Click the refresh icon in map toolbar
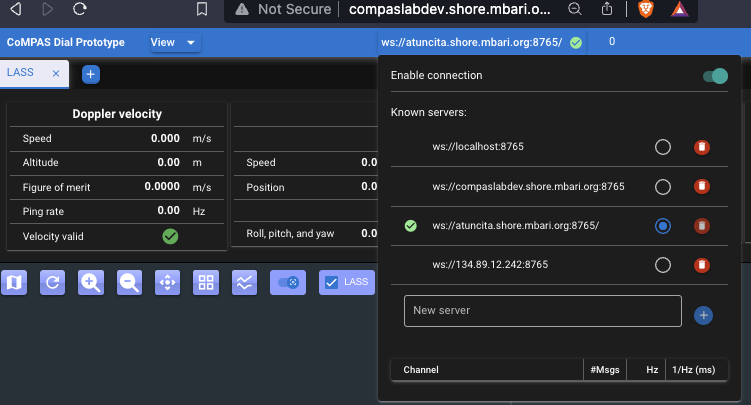The width and height of the screenshot is (751, 405). pos(53,283)
